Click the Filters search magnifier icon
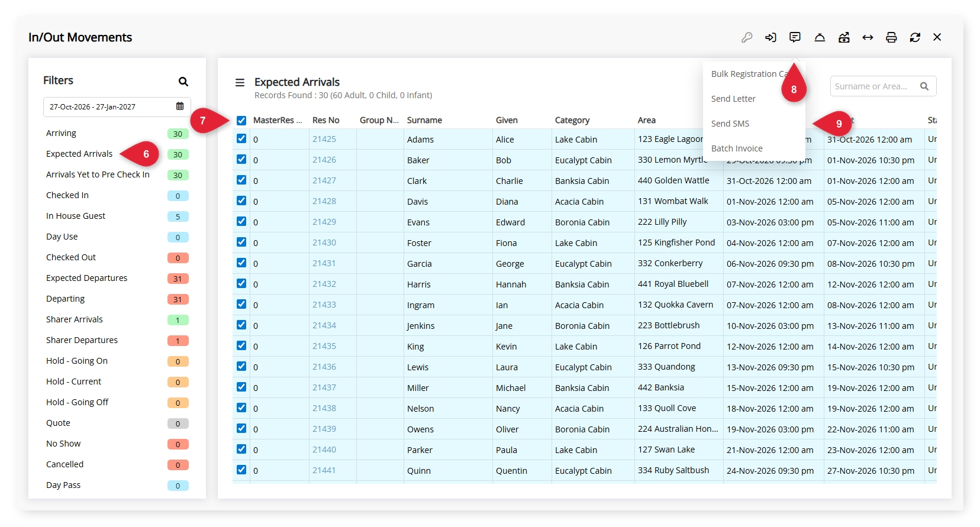Screen dimensions: 980x527 tap(183, 82)
